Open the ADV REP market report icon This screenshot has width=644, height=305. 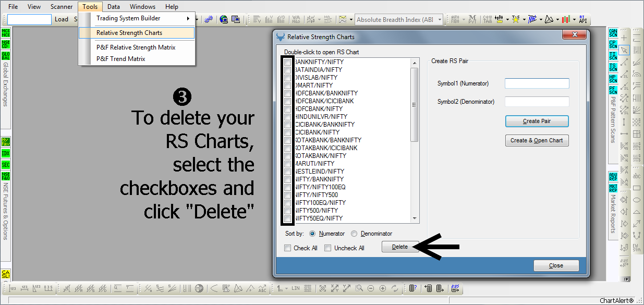[x=613, y=176]
